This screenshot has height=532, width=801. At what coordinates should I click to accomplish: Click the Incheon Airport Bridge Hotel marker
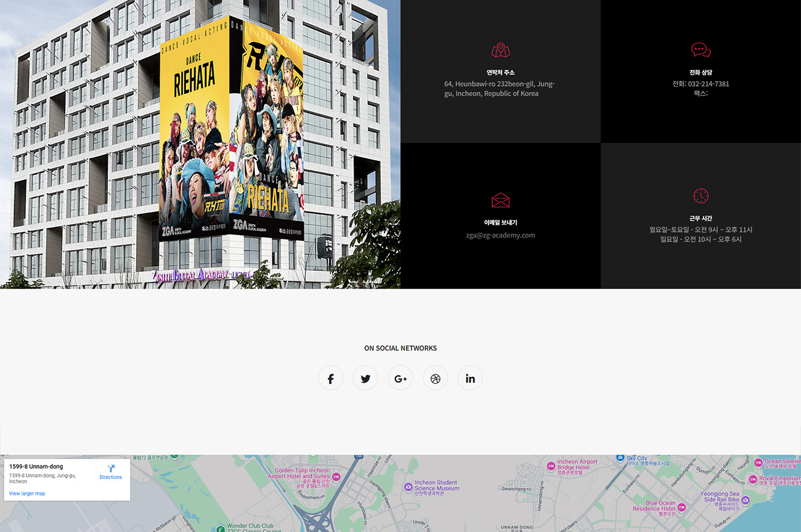click(551, 466)
